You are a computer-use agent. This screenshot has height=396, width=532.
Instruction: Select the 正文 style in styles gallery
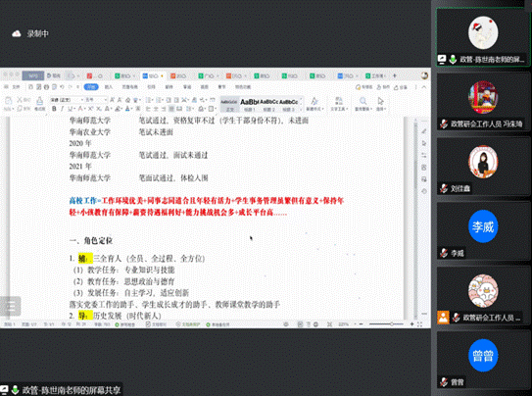click(229, 105)
